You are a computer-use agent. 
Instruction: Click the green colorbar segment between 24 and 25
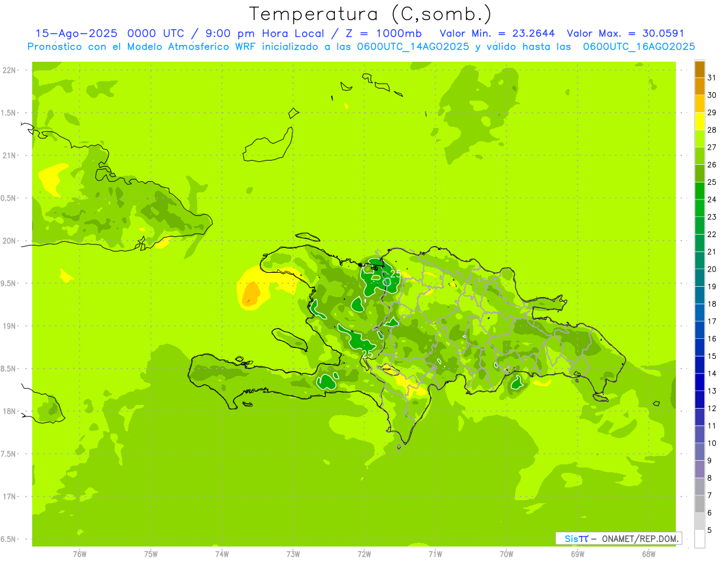point(699,191)
